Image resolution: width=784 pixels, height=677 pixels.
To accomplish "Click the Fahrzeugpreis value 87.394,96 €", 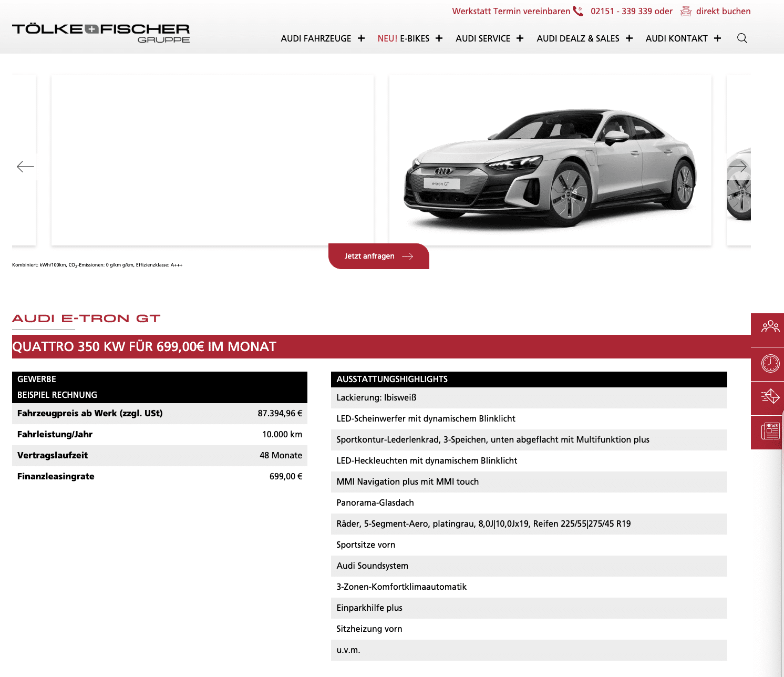I will point(280,413).
